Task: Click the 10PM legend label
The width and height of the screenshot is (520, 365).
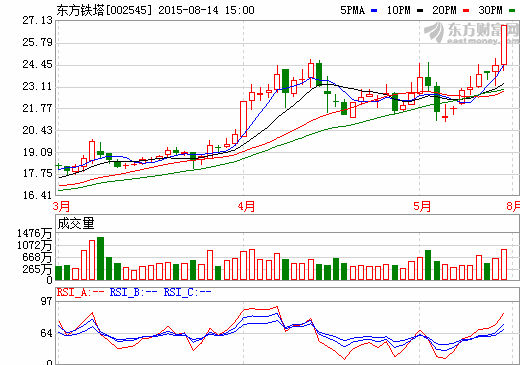Action: coord(398,11)
